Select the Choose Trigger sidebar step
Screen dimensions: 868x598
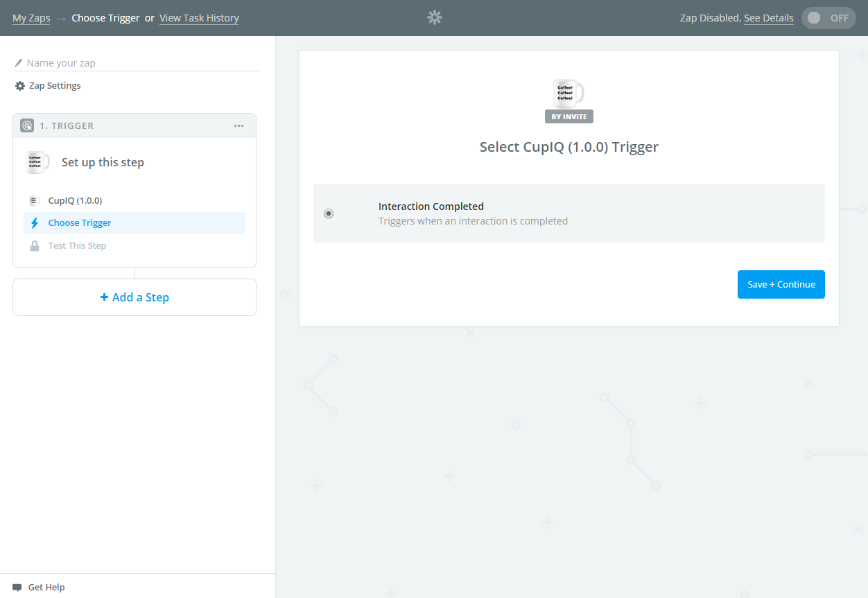[x=134, y=223]
